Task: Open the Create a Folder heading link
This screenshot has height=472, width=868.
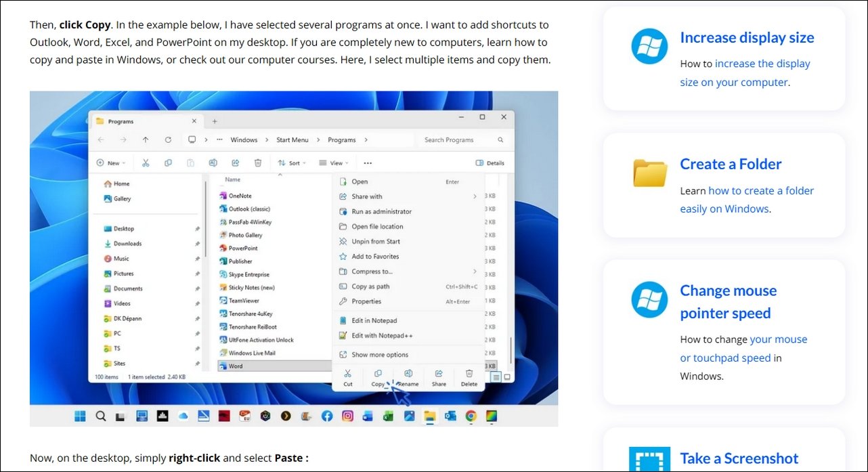Action: coord(731,164)
